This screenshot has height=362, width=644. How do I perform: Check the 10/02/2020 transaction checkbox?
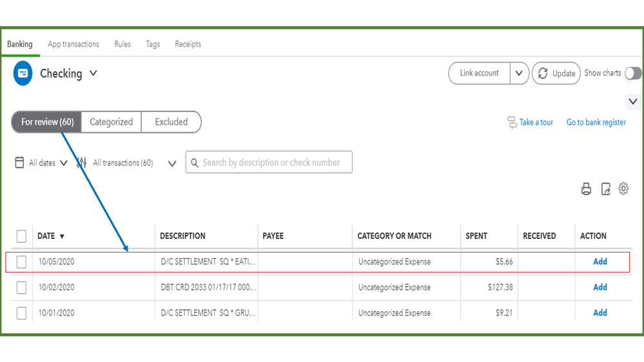click(x=21, y=287)
